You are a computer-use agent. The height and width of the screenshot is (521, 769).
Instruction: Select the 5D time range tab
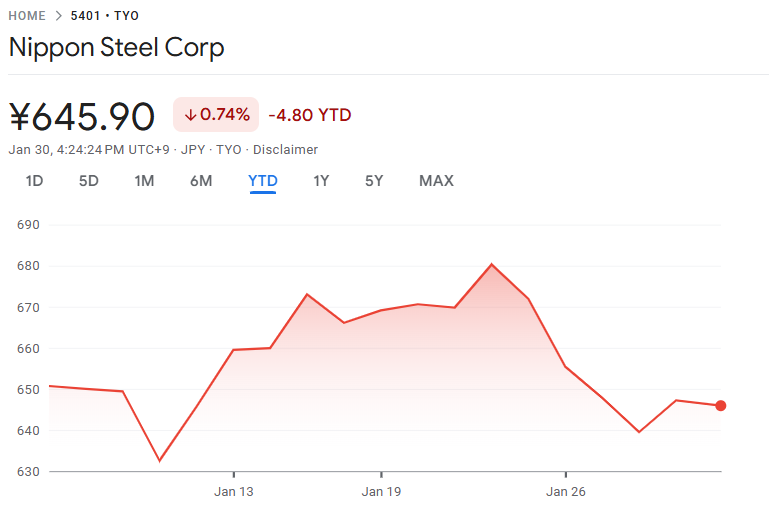pyautogui.click(x=89, y=181)
